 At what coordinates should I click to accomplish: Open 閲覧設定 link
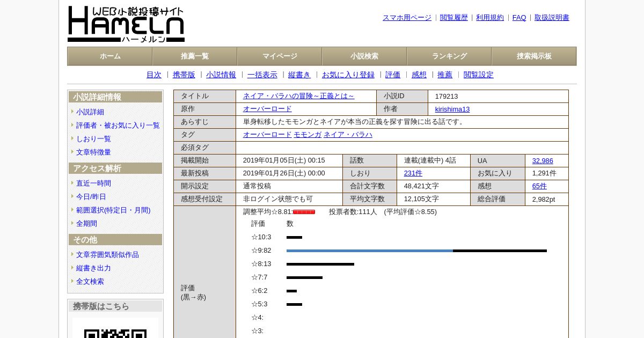click(x=479, y=75)
